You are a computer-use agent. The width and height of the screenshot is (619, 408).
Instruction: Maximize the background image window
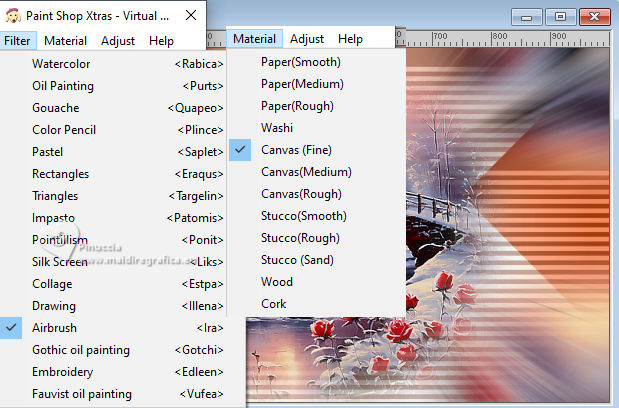point(561,17)
